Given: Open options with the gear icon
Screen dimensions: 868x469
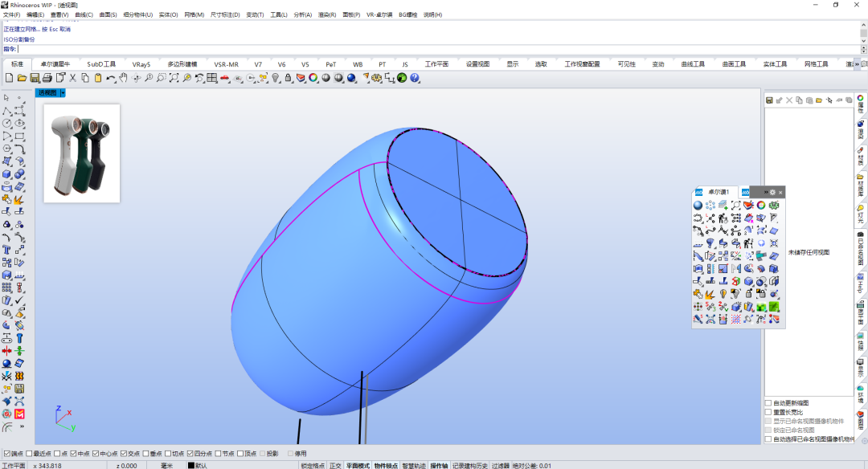Looking at the screenshot, I should (x=377, y=78).
